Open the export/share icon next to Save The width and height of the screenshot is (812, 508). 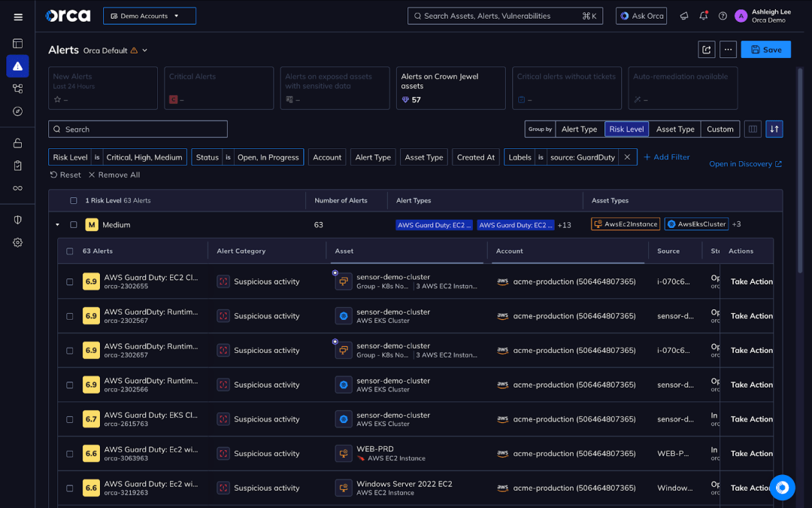[706, 49]
